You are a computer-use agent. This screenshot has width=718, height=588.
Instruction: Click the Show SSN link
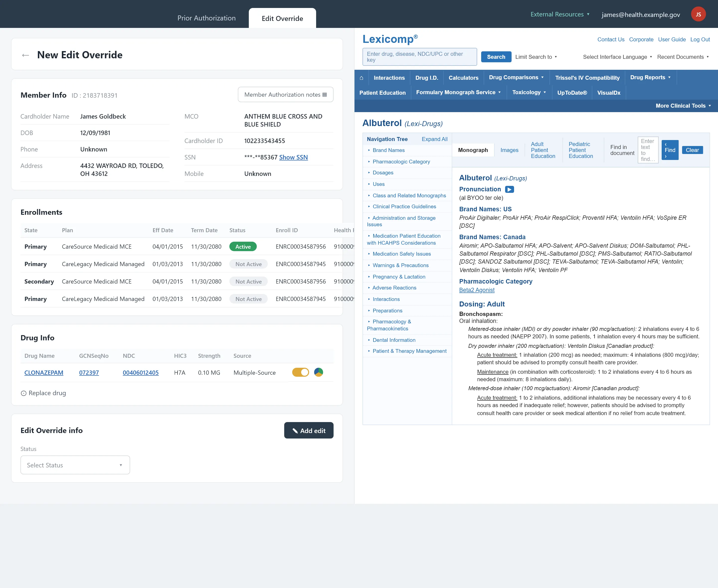tap(293, 157)
